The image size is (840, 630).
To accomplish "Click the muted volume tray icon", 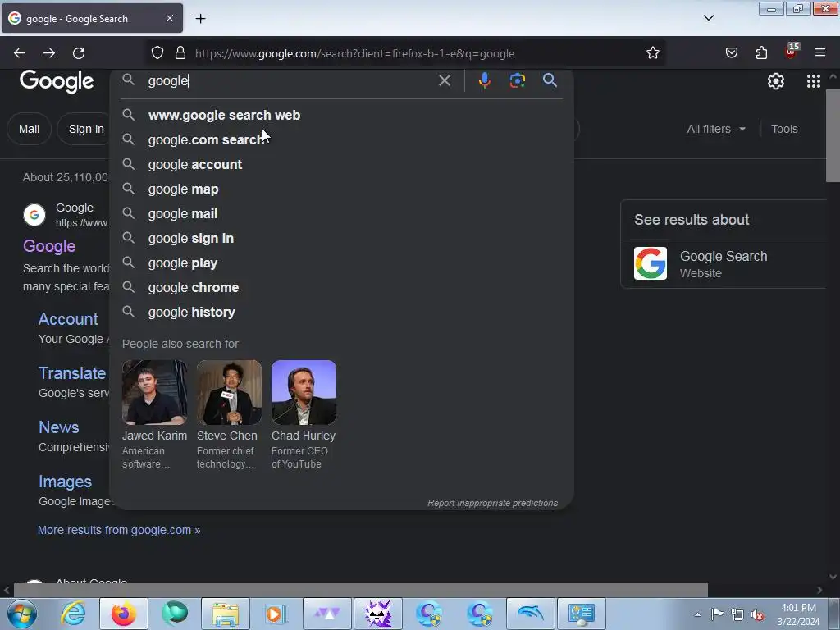I will click(x=757, y=614).
